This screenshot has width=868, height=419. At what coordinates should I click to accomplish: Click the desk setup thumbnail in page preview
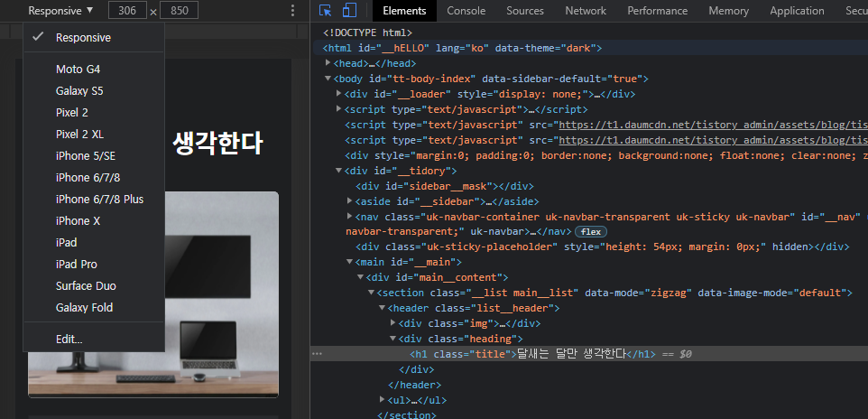[221, 294]
